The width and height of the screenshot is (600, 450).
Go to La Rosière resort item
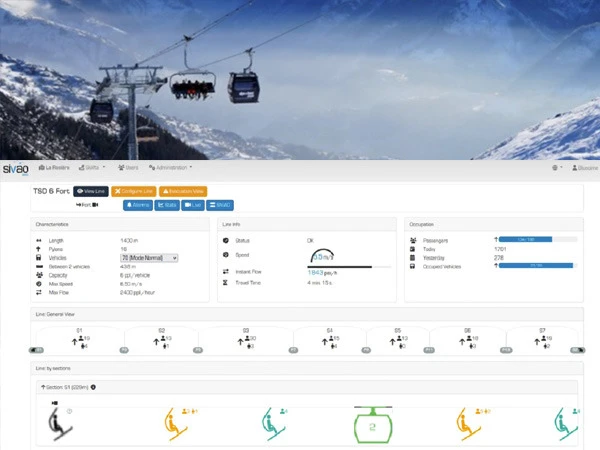(x=54, y=168)
